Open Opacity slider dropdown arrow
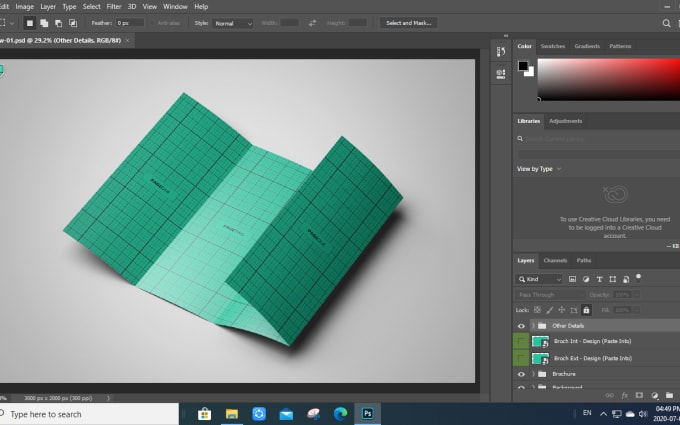680x425 pixels. tap(636, 295)
